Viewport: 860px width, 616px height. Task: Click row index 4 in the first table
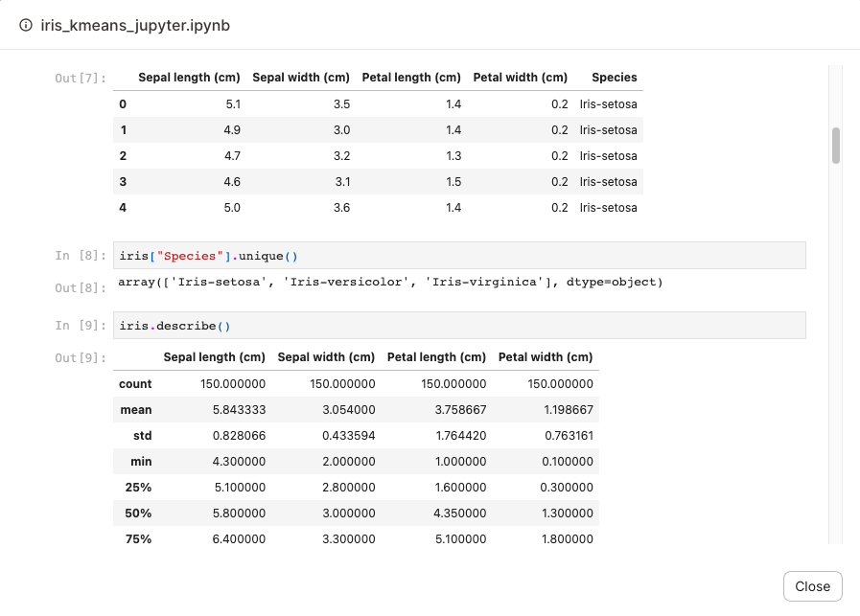123,207
